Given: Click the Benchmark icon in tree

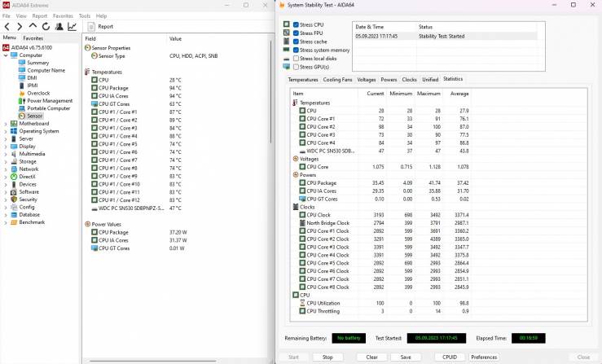Looking at the screenshot, I should 14,222.
